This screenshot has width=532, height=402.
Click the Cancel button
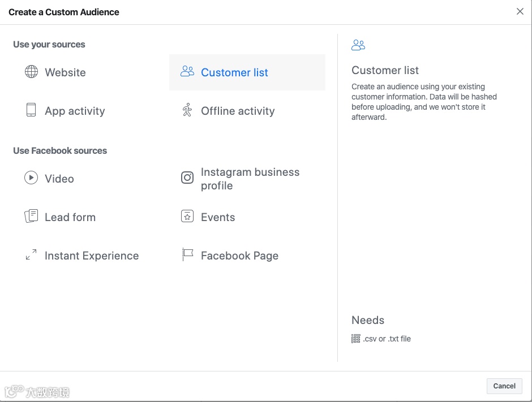tap(504, 386)
